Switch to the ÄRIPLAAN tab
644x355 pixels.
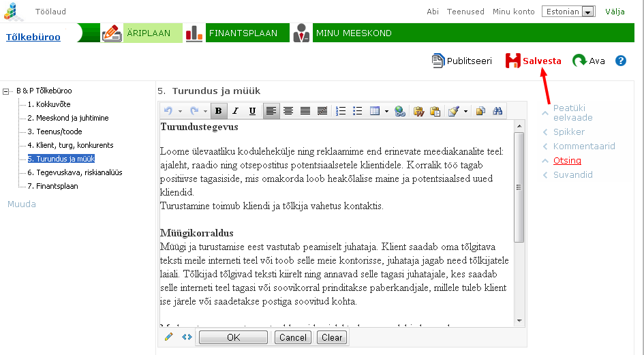click(152, 33)
